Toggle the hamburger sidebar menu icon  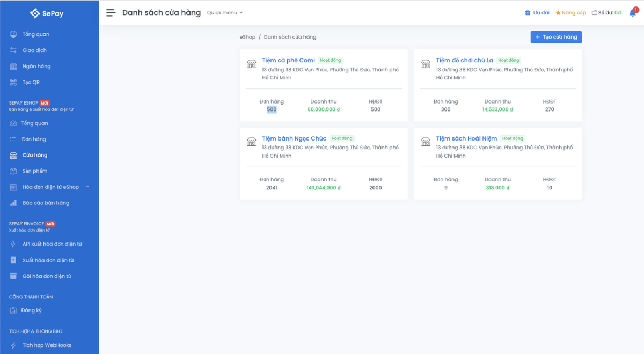tap(111, 13)
